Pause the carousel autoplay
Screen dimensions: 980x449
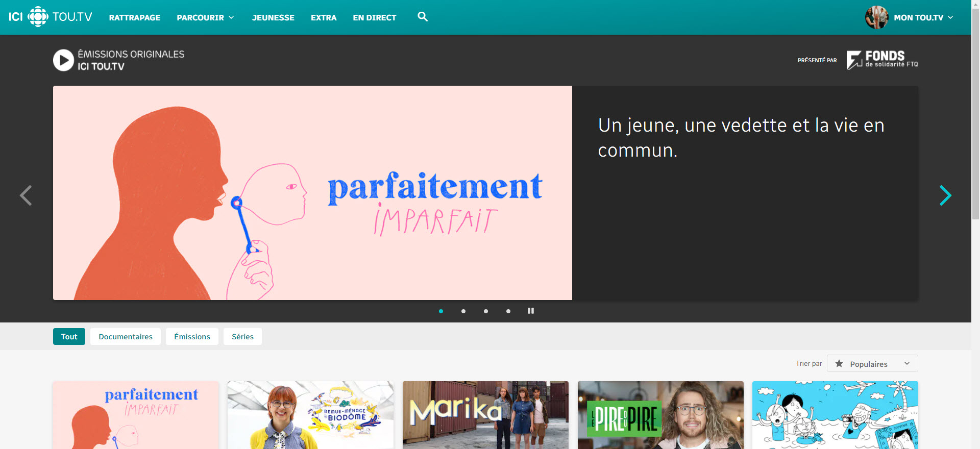click(x=531, y=311)
